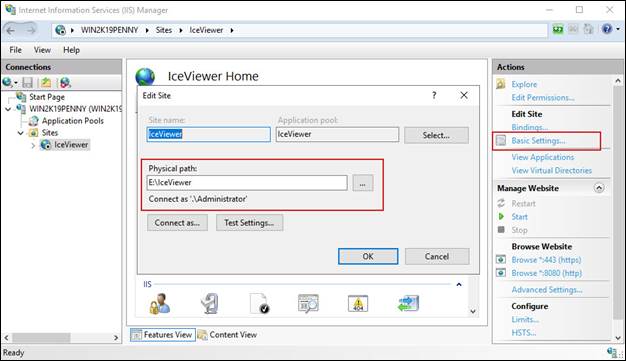Open the Error Pages 404 icon
Image resolution: width=626 pixels, height=361 pixels.
[358, 304]
